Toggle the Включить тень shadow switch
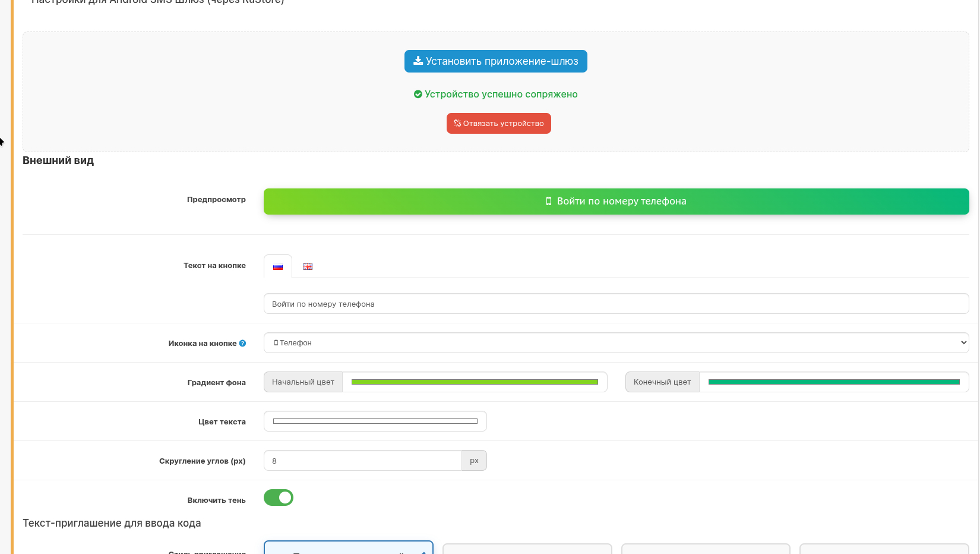Screen dimensions: 980x554 pyautogui.click(x=279, y=498)
